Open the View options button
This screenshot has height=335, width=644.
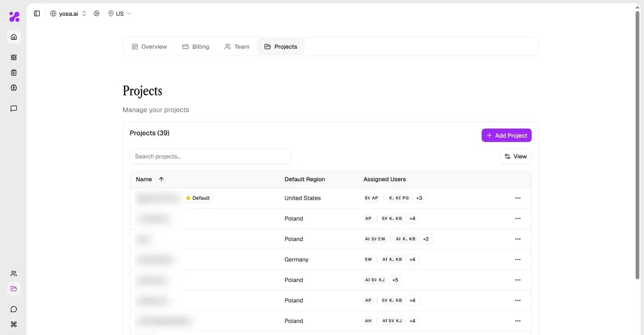tap(516, 156)
